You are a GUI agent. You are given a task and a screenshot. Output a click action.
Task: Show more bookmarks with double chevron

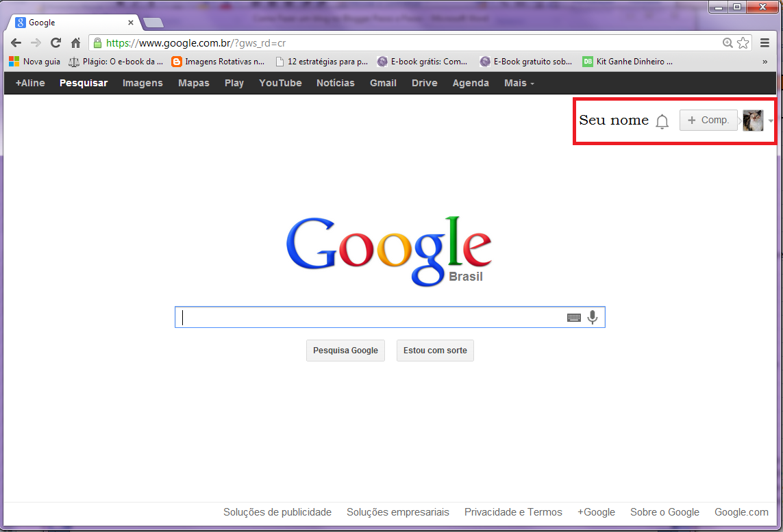[765, 62]
